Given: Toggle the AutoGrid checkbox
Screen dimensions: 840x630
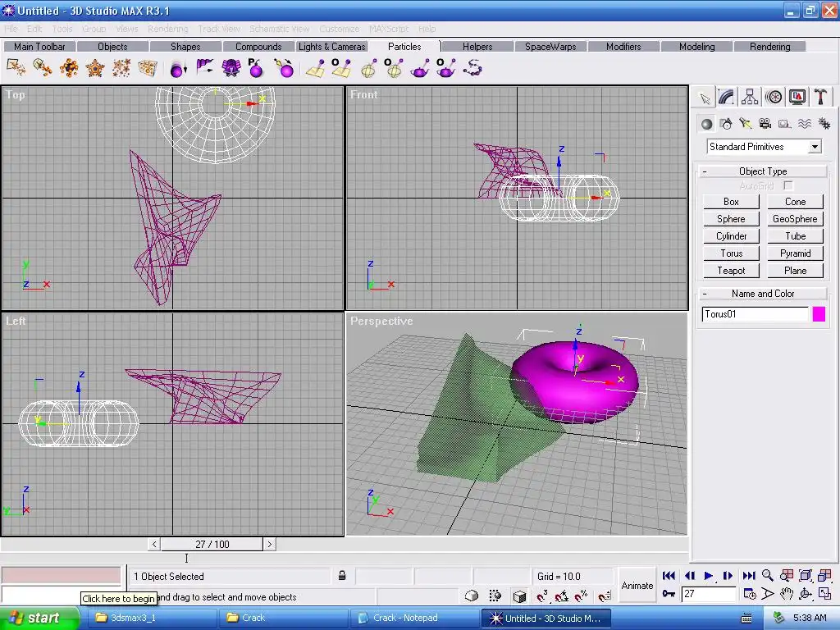Looking at the screenshot, I should click(788, 185).
